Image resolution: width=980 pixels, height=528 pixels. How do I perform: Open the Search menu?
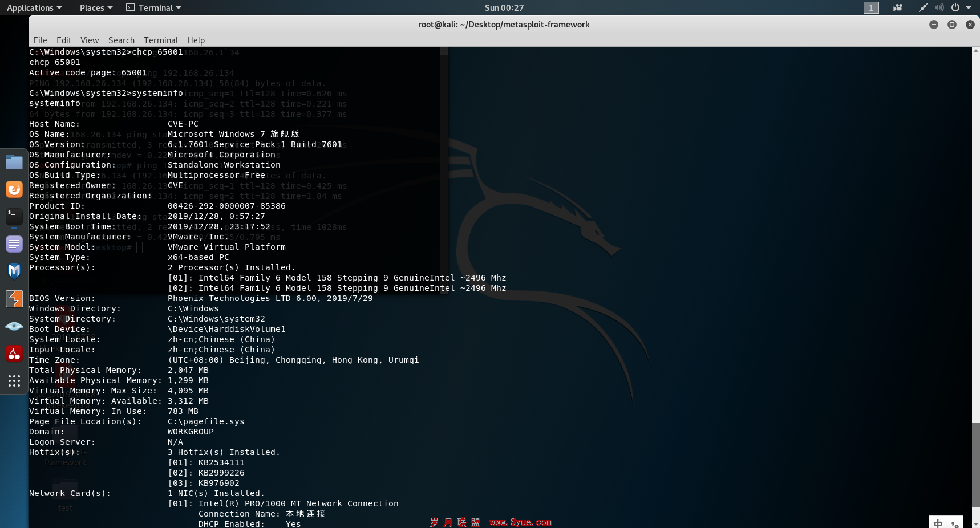[x=122, y=40]
